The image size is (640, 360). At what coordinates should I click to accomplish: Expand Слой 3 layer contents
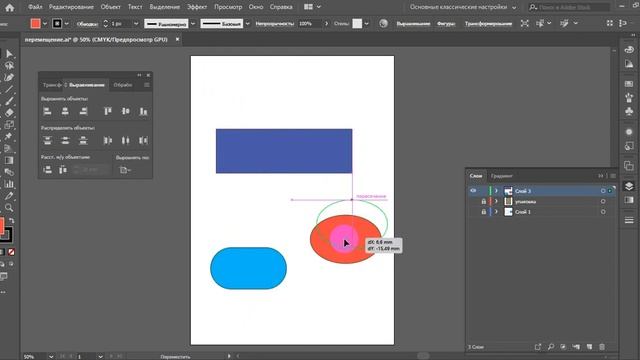click(x=496, y=191)
